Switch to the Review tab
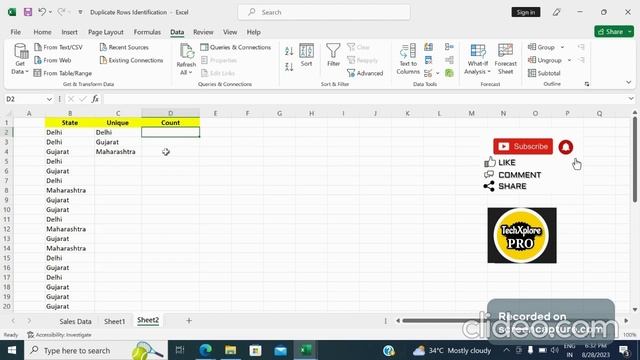 (x=203, y=32)
